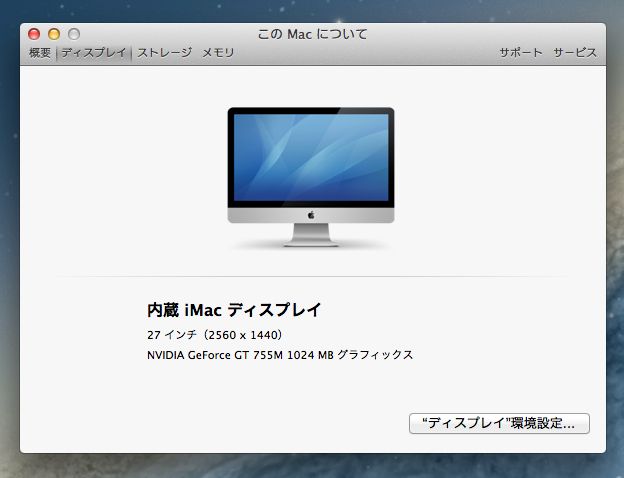Open "ディスプレイ"環境設定... button
Screen dimensions: 624x478
click(x=499, y=423)
